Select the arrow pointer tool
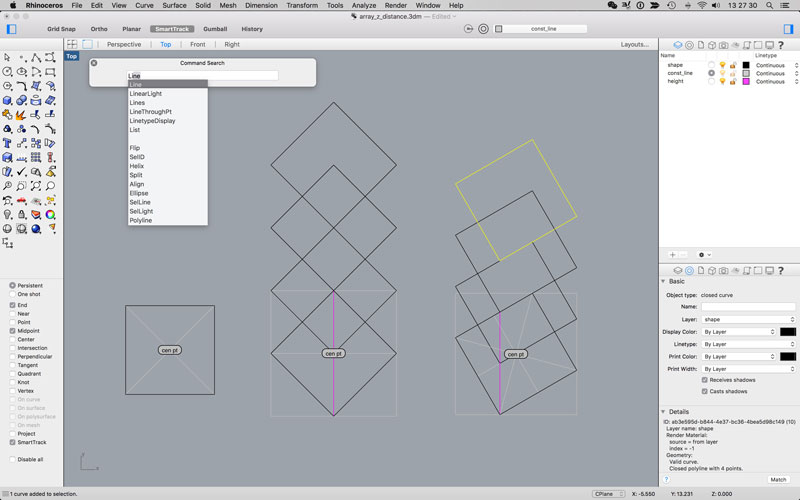Image resolution: width=800 pixels, height=500 pixels. click(7, 58)
